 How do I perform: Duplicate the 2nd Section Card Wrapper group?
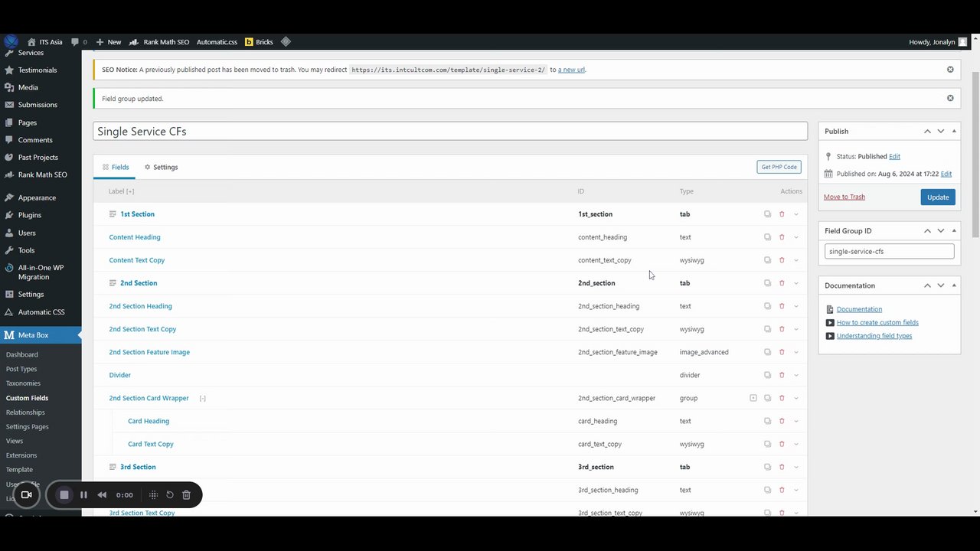767,398
